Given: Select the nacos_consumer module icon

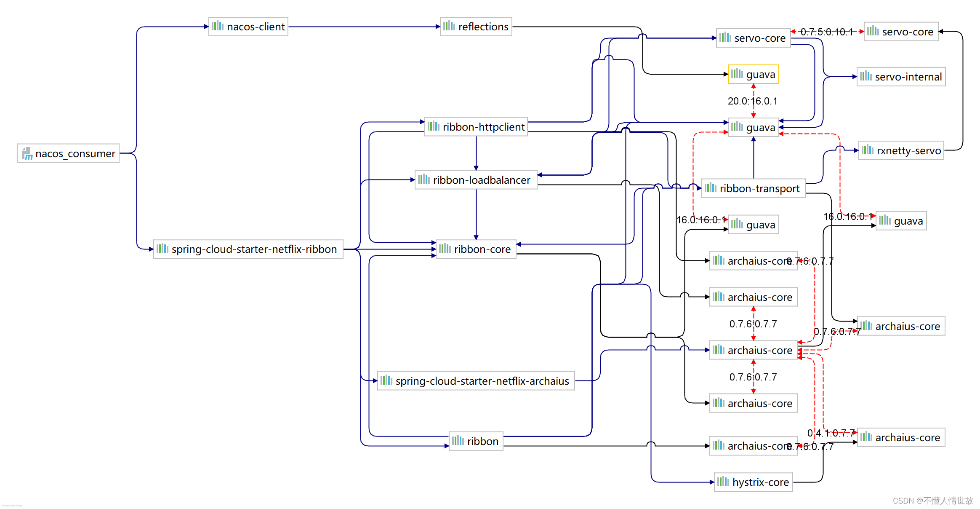Looking at the screenshot, I should (x=27, y=153).
